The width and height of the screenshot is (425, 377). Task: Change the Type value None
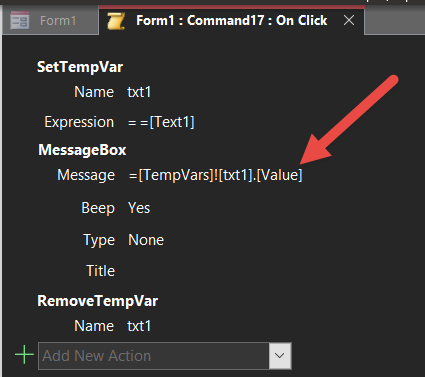click(146, 240)
